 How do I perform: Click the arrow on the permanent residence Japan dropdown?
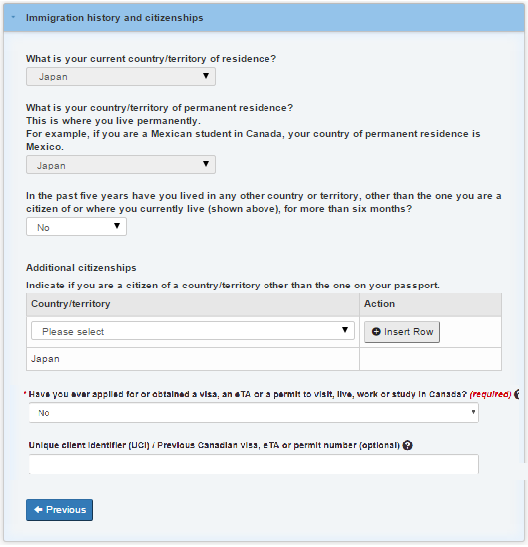click(206, 164)
